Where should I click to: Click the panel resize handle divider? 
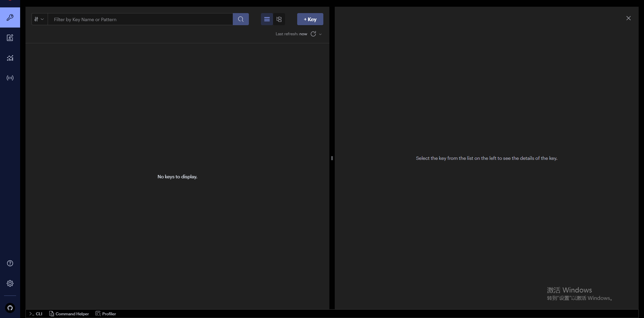[x=332, y=158]
